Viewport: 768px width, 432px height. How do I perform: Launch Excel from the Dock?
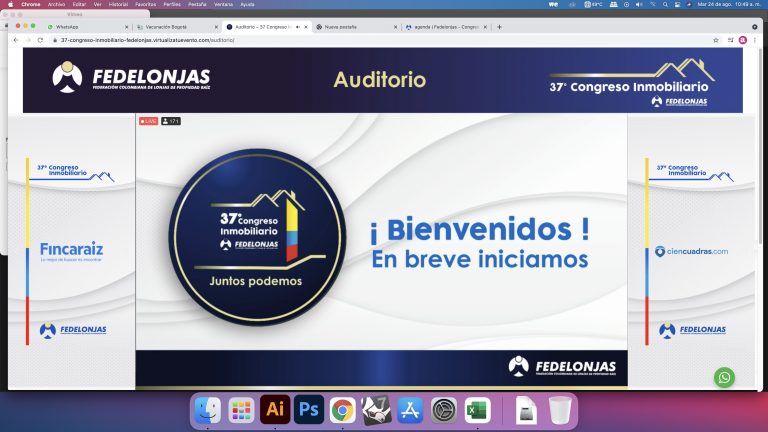tap(478, 410)
